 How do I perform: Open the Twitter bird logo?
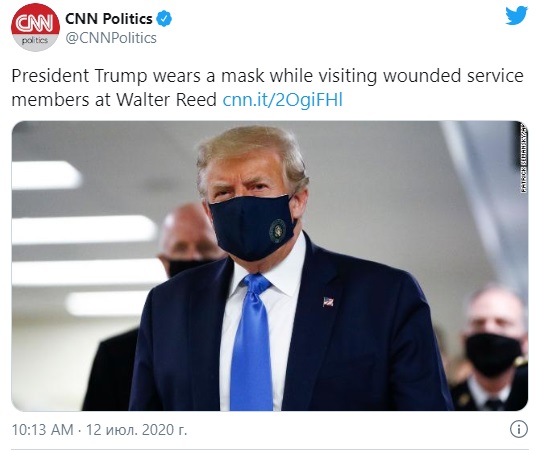point(516,16)
